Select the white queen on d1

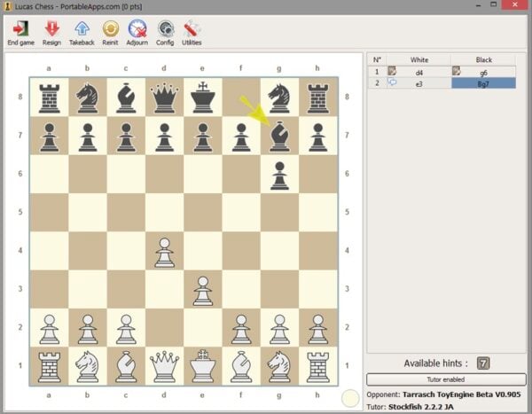[164, 365]
